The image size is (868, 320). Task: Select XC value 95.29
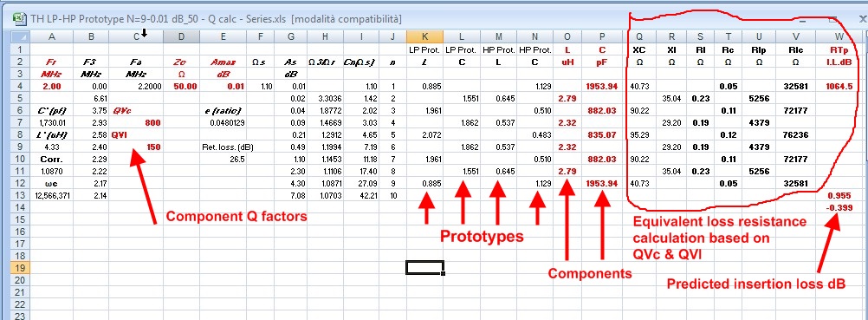click(639, 134)
